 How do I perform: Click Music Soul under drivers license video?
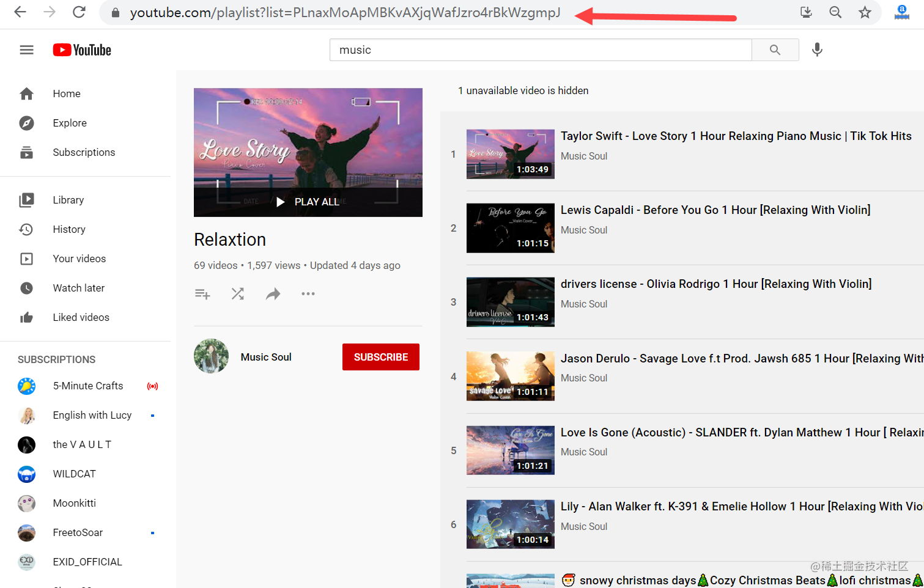click(584, 304)
